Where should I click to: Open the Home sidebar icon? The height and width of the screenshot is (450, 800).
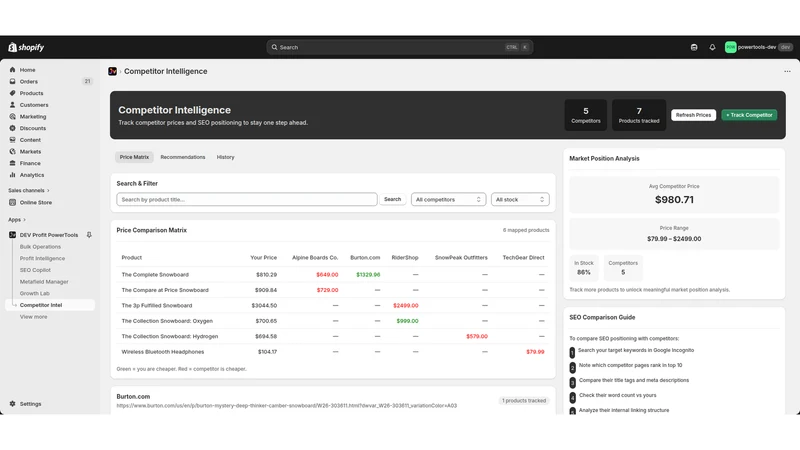point(13,70)
